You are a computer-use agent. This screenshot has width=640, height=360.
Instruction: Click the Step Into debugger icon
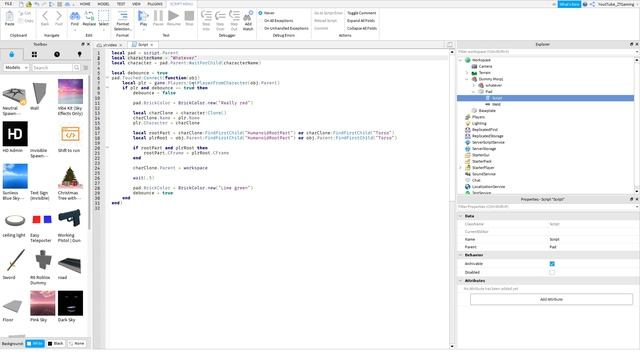tap(206, 20)
